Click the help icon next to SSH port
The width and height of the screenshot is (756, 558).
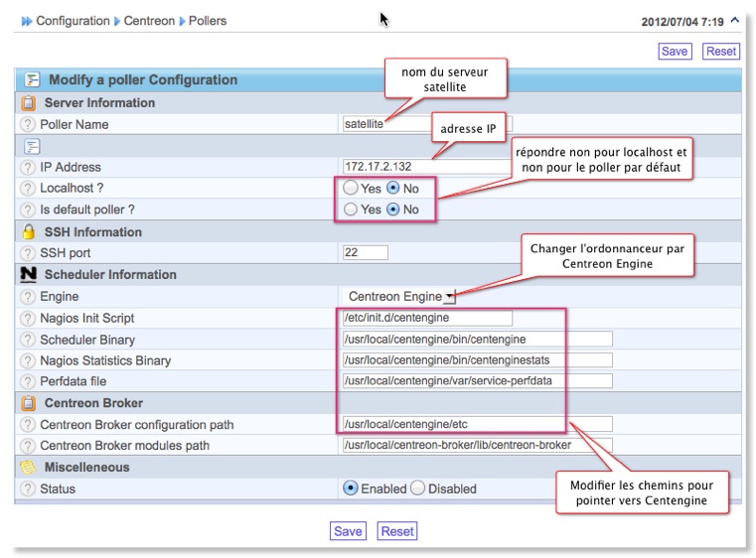pos(28,253)
